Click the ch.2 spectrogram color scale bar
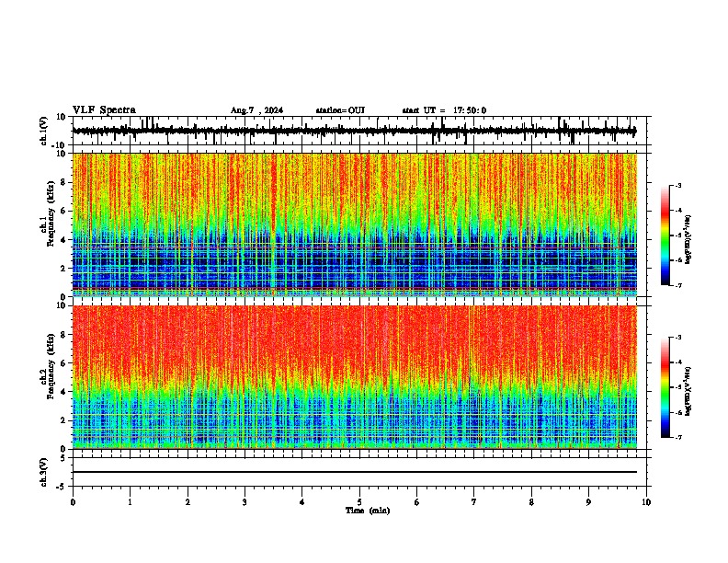The image size is (728, 563). [665, 387]
